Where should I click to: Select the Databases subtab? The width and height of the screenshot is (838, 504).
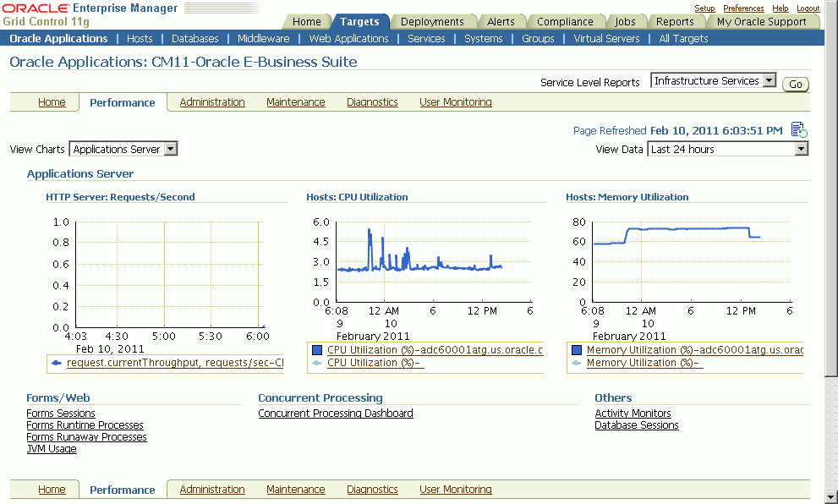click(x=195, y=39)
